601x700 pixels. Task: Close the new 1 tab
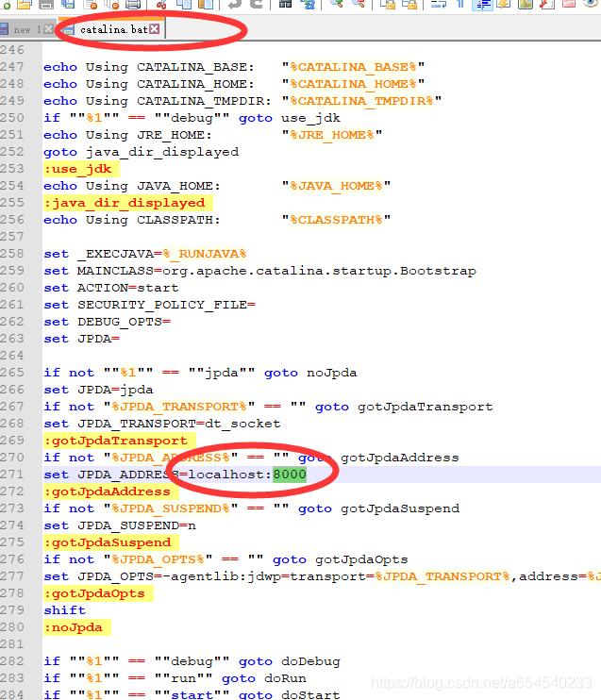tap(49, 29)
